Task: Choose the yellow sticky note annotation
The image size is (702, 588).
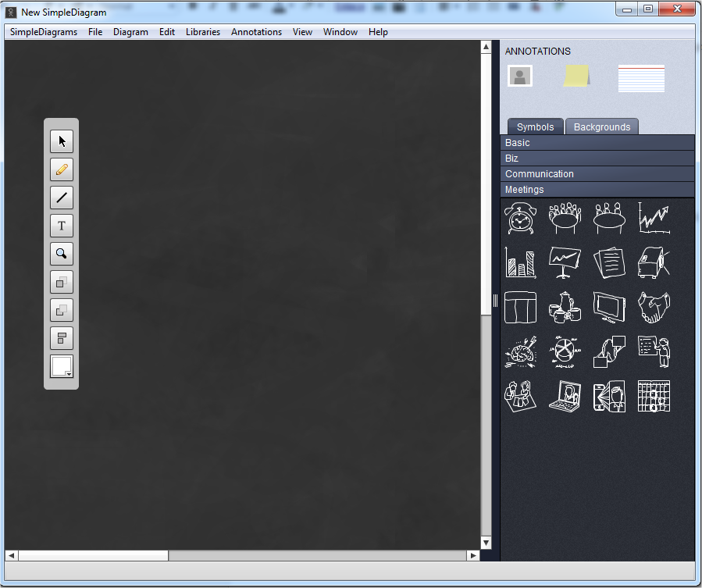Action: click(576, 76)
